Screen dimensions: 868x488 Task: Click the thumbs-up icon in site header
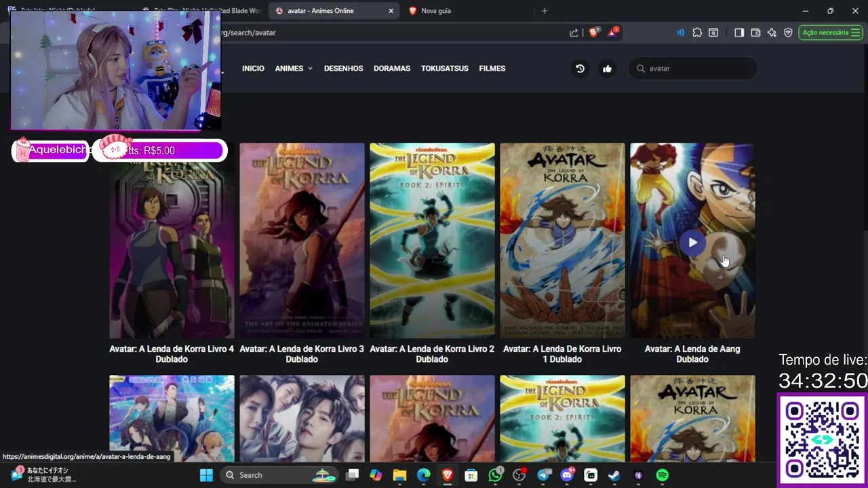tap(607, 68)
